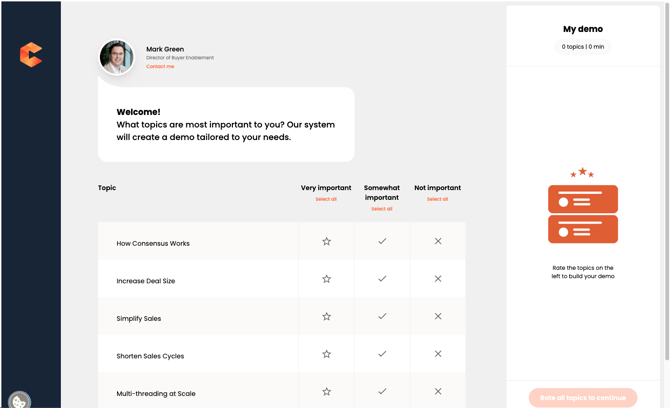
Task: Select all under Very important column
Action: (x=326, y=199)
